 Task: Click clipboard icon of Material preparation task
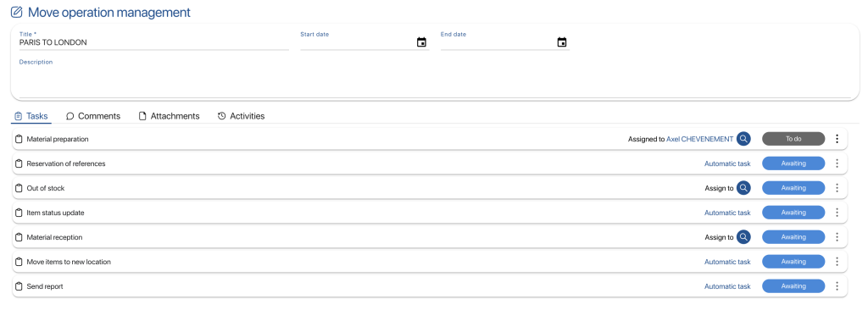point(19,139)
